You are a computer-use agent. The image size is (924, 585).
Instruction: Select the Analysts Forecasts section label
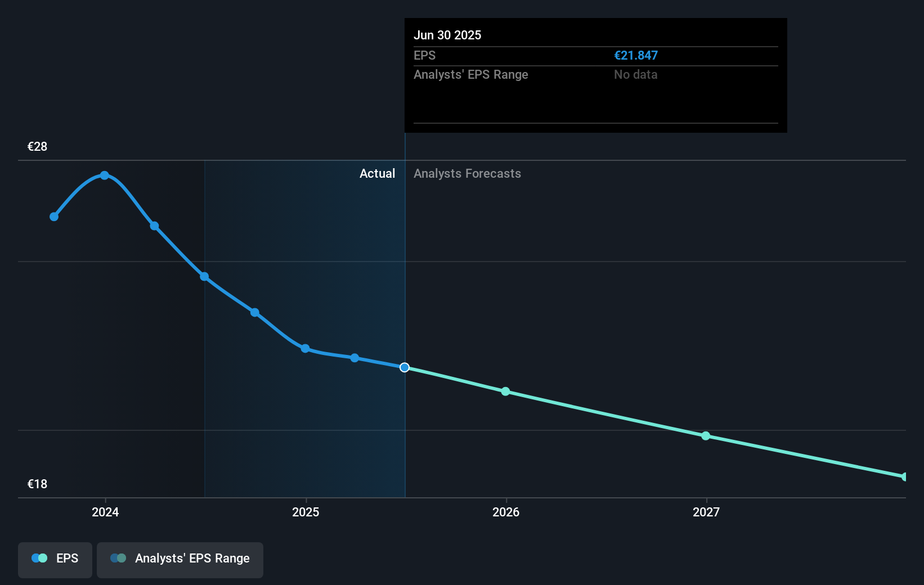[x=467, y=173]
